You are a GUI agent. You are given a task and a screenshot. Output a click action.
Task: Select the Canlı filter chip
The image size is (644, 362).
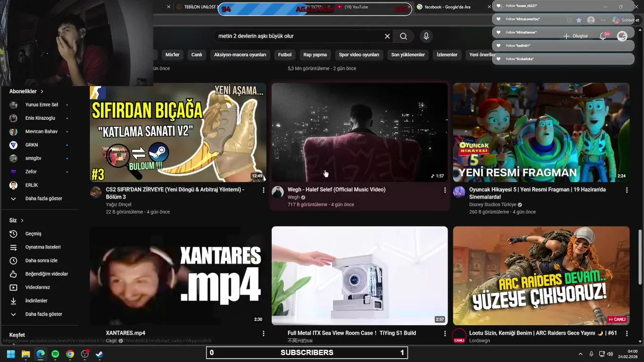pos(197,55)
